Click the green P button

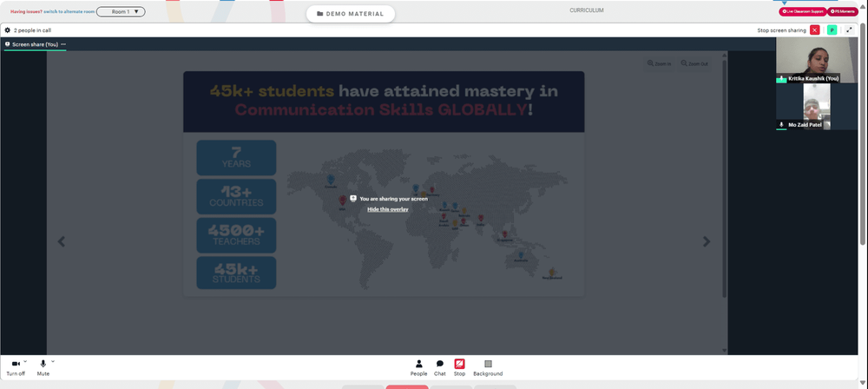(x=832, y=30)
